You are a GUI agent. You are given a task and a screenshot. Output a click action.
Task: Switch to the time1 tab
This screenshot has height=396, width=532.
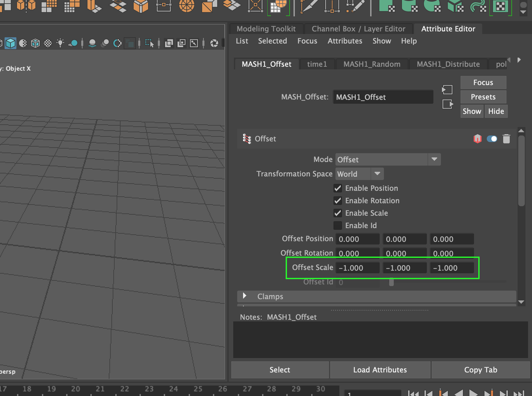[317, 64]
